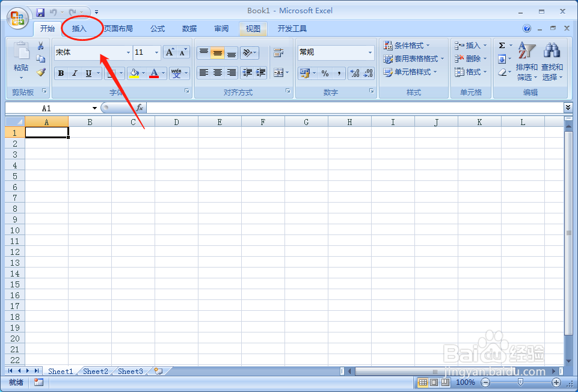
Task: Open the Office button menu
Action: point(17,17)
